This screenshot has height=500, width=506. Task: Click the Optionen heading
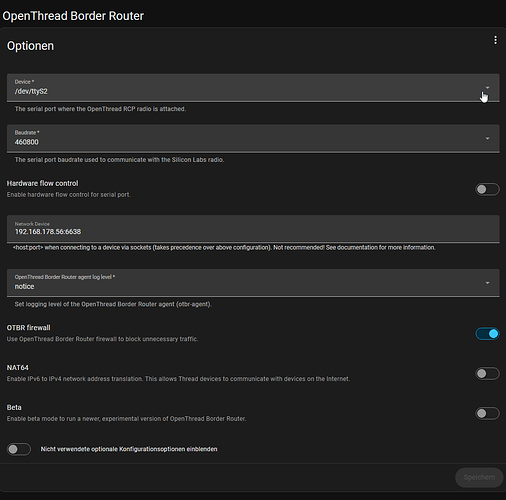30,46
